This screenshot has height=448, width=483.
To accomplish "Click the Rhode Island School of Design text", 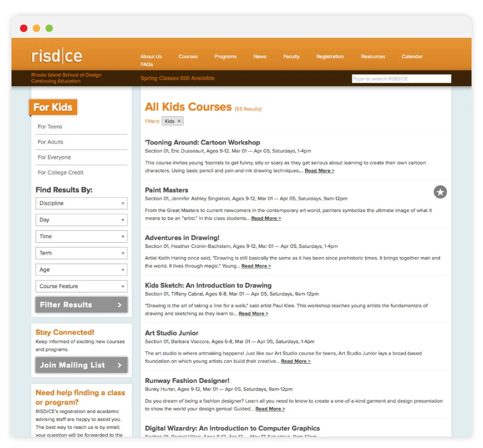I will click(x=66, y=75).
